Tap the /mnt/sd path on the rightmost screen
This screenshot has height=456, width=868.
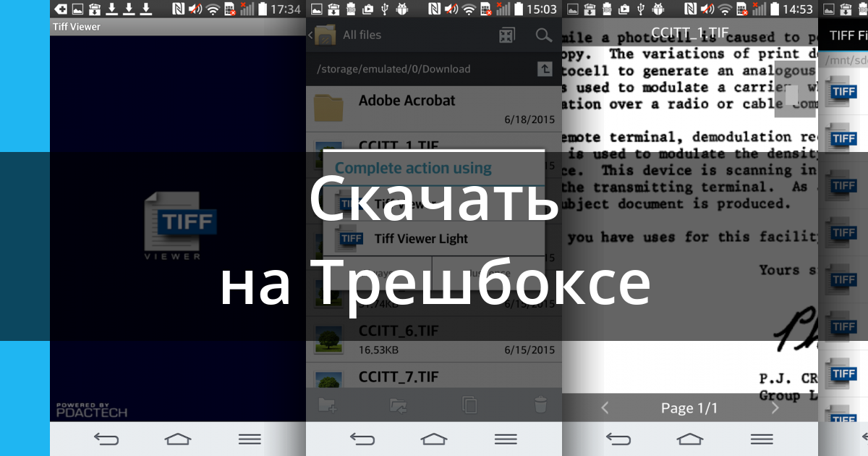[x=847, y=59]
